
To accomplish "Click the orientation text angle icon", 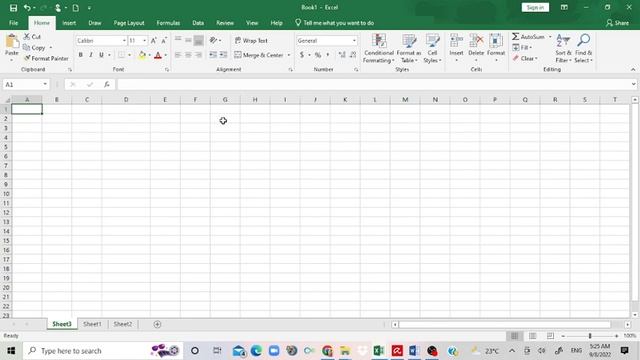I will click(x=213, y=40).
